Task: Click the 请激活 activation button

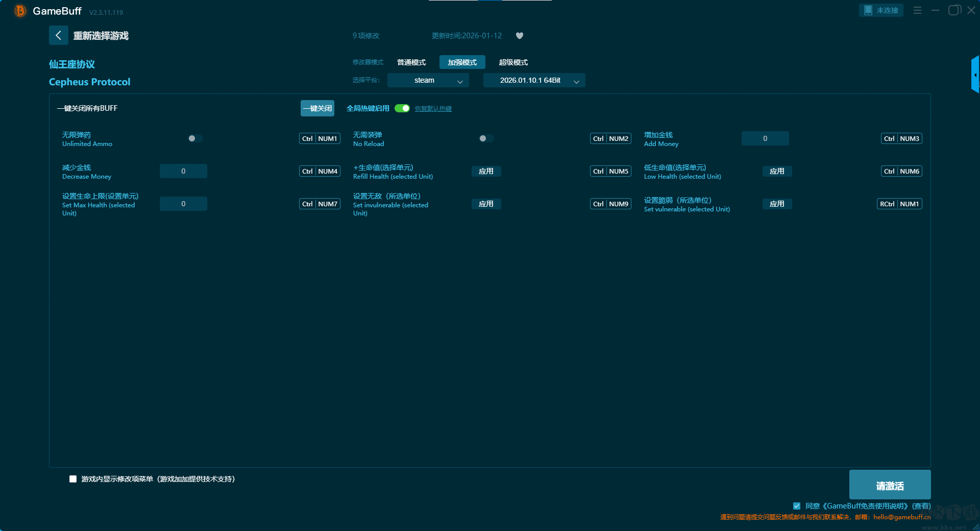Action: (889, 485)
